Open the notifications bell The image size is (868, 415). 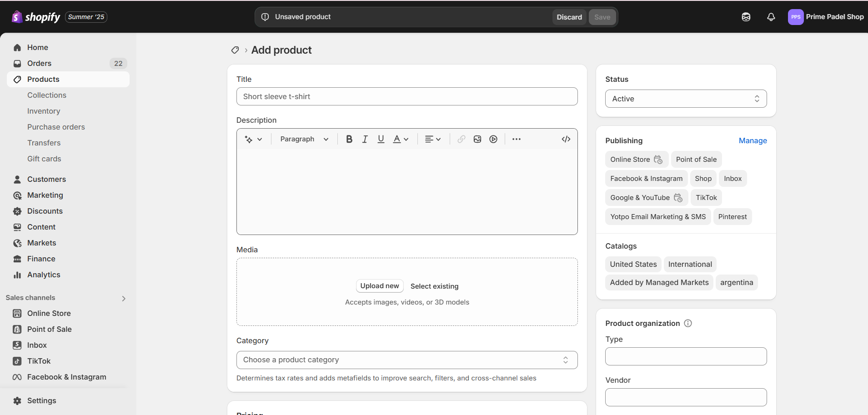pyautogui.click(x=771, y=17)
